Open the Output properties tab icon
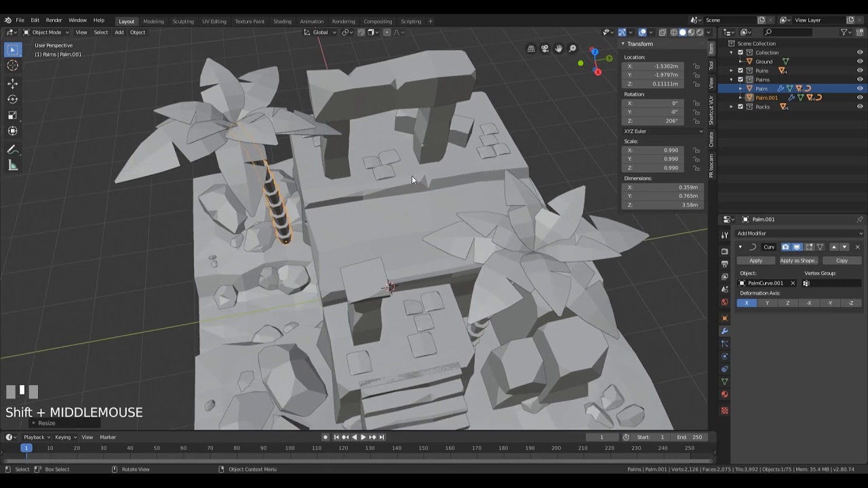This screenshot has height=488, width=868. point(724,264)
